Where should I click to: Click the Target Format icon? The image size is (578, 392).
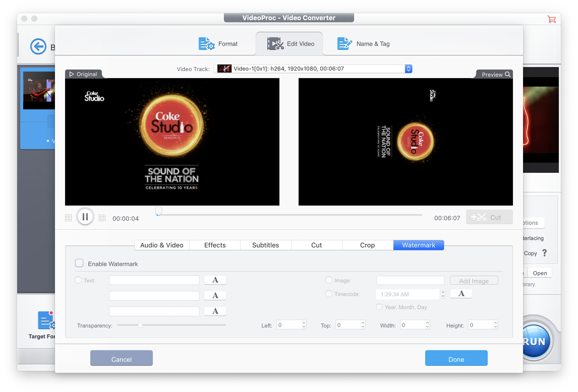pyautogui.click(x=46, y=320)
